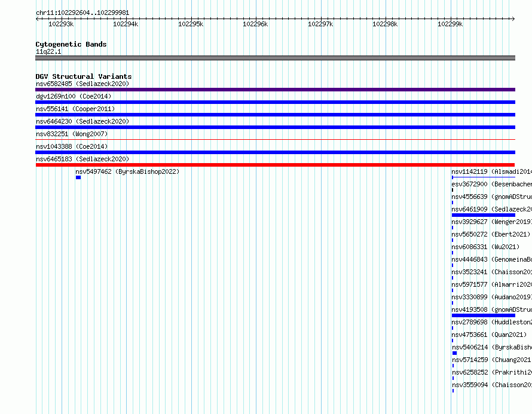Open variant label nsv4446843 (GenomeinaBo)
Image resolution: width=532 pixels, height=414 pixels.
click(491, 259)
